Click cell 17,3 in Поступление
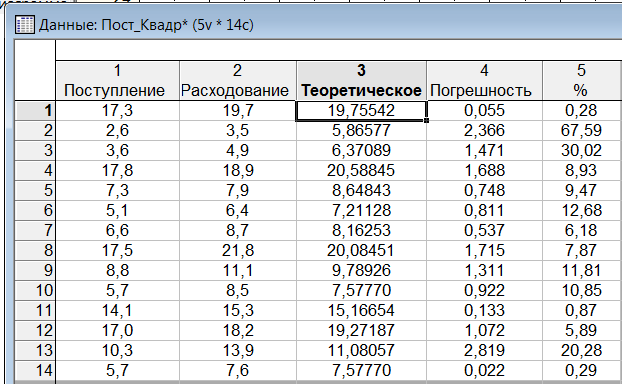Image resolution: width=622 pixels, height=384 pixels. [117, 111]
